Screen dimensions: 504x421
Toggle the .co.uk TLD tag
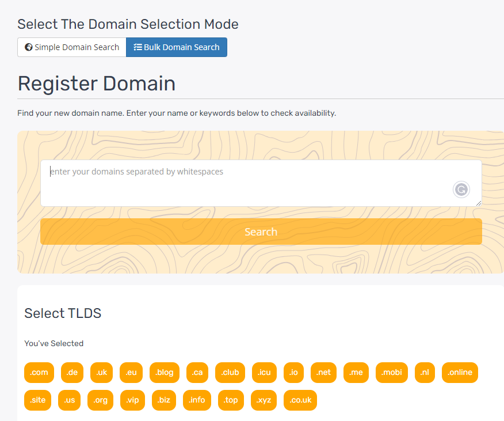click(300, 400)
